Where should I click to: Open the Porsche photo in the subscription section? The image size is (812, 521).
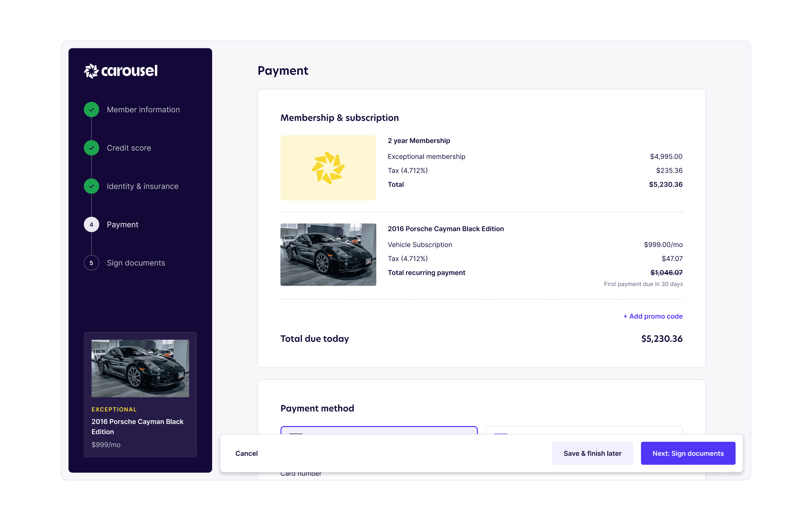328,254
